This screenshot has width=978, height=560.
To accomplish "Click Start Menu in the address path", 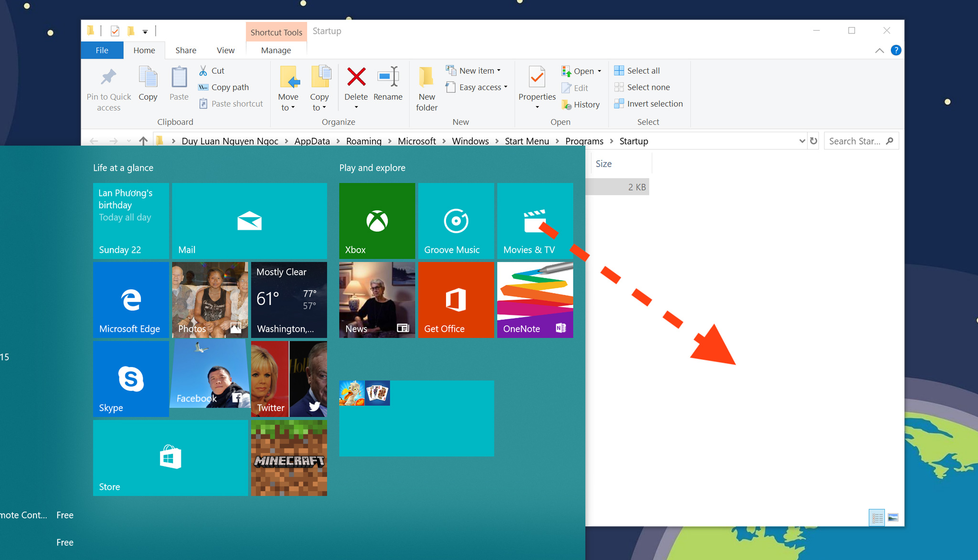I will pos(527,141).
